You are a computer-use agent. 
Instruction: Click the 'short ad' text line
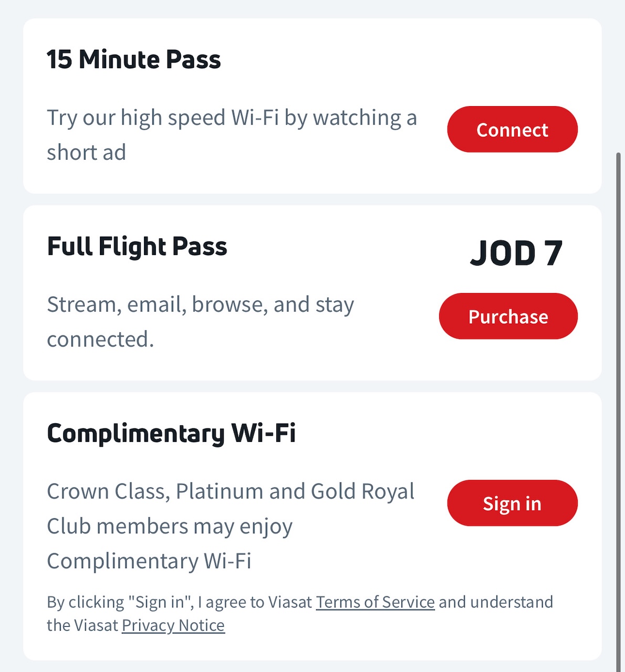tap(87, 153)
